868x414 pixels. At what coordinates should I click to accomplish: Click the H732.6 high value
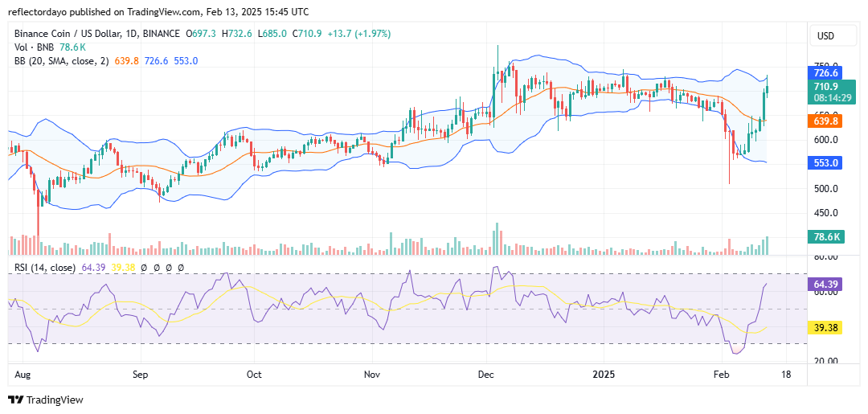237,34
